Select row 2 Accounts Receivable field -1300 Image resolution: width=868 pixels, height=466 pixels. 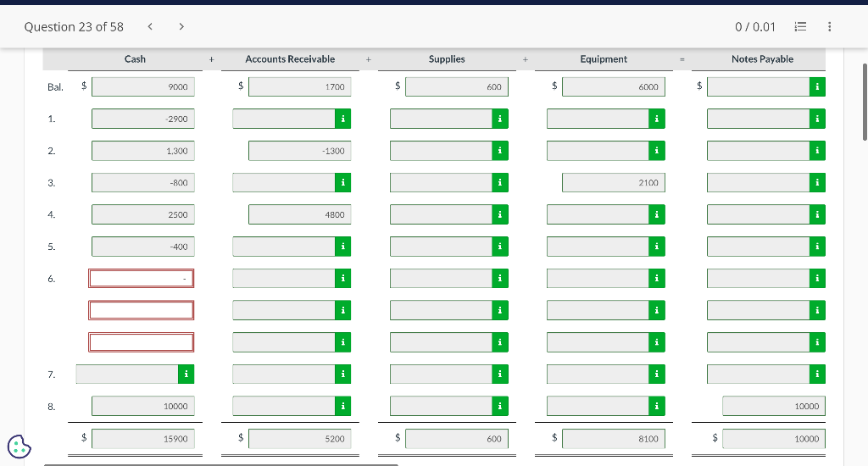(299, 151)
